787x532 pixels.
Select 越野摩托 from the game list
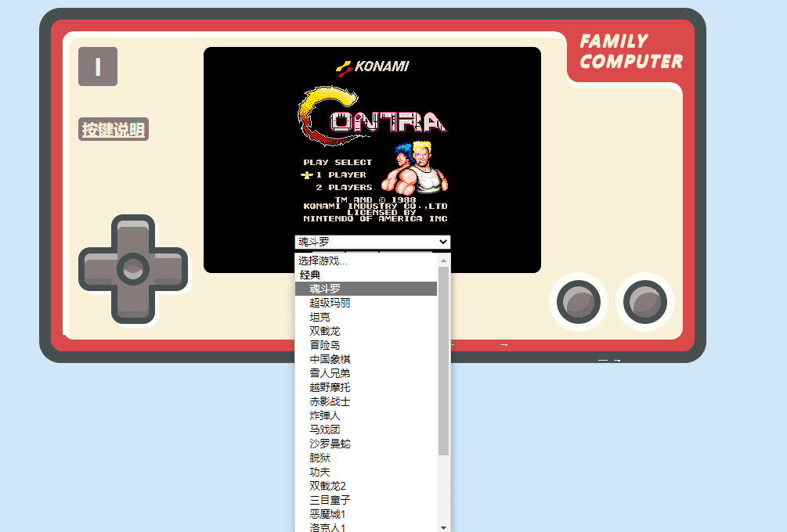pos(366,387)
